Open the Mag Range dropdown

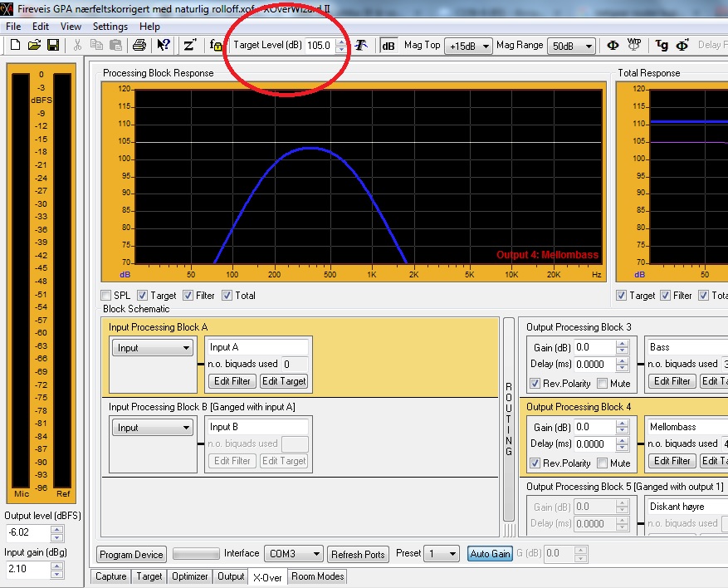pos(572,46)
